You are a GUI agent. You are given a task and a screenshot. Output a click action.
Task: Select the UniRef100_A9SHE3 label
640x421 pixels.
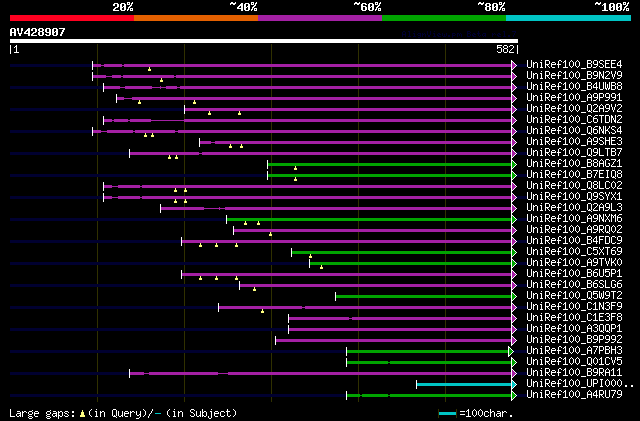coord(574,142)
